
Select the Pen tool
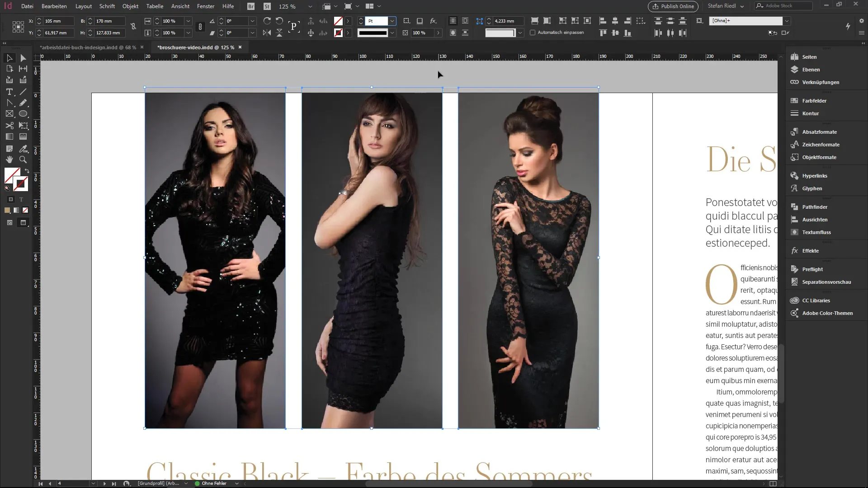tap(9, 103)
